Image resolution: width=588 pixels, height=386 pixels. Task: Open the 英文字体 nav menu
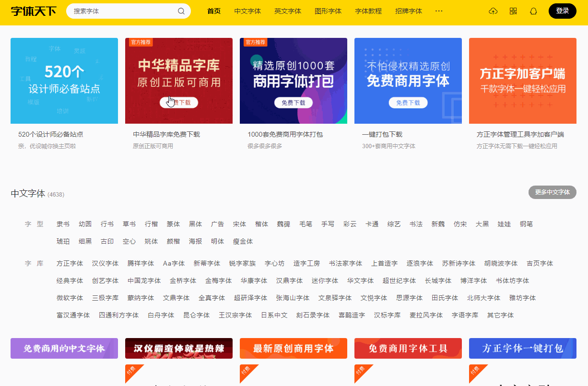pyautogui.click(x=288, y=11)
